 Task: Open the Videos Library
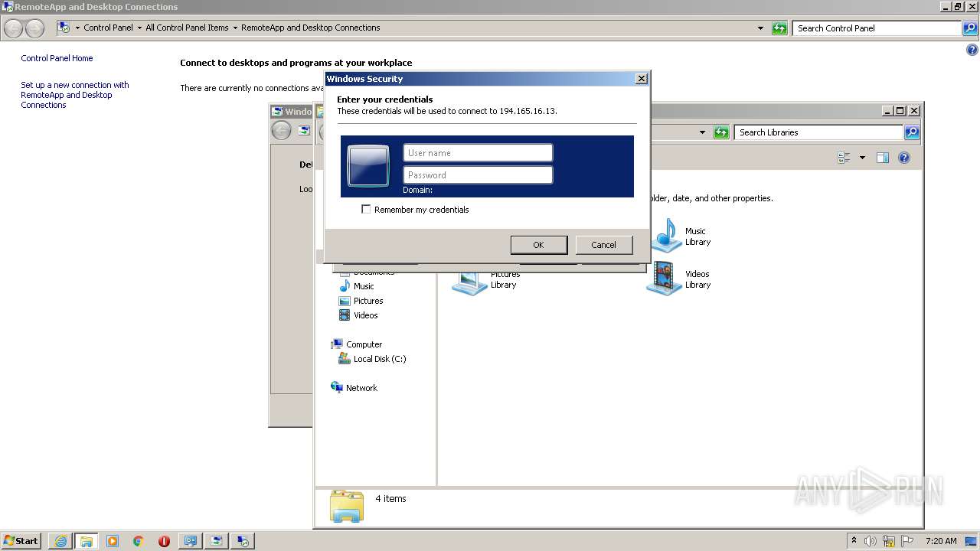(680, 279)
